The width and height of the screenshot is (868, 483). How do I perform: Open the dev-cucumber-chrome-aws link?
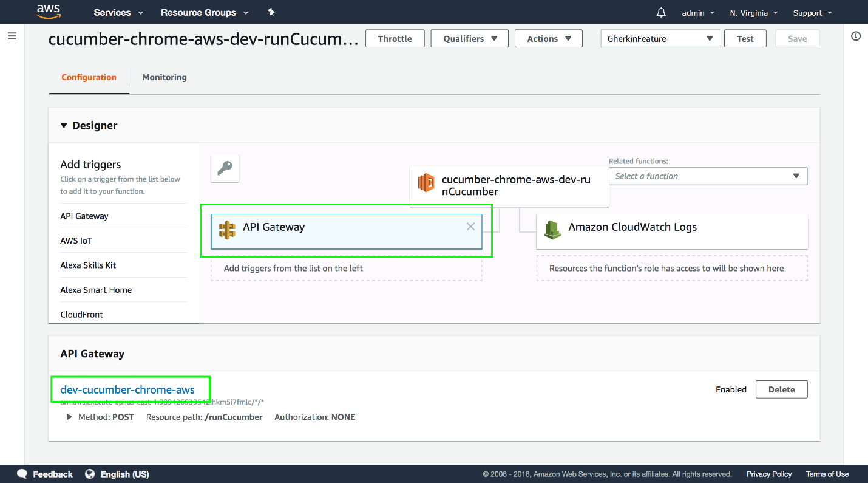coord(127,389)
